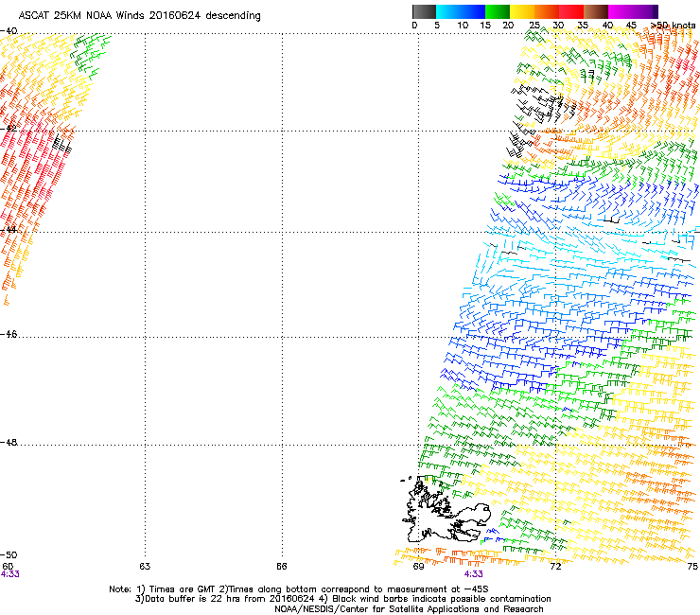
Task: Select the longitude label '72'
Action: pyautogui.click(x=555, y=567)
